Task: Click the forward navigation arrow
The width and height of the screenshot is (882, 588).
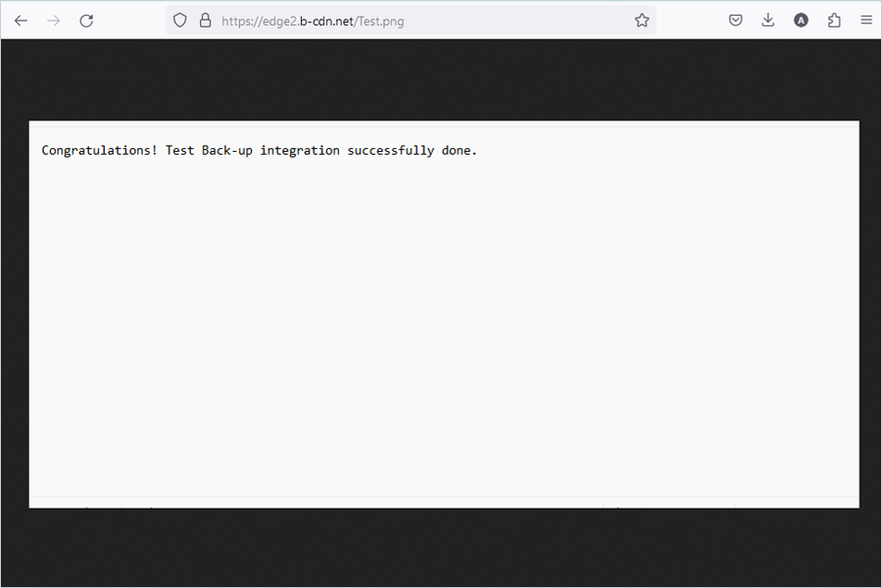Action: point(54,21)
